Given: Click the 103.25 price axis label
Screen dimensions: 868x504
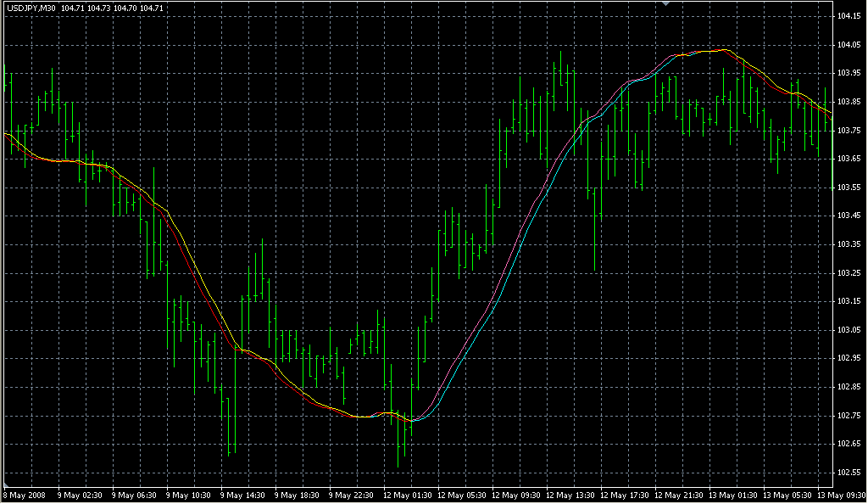Looking at the screenshot, I should [x=849, y=272].
